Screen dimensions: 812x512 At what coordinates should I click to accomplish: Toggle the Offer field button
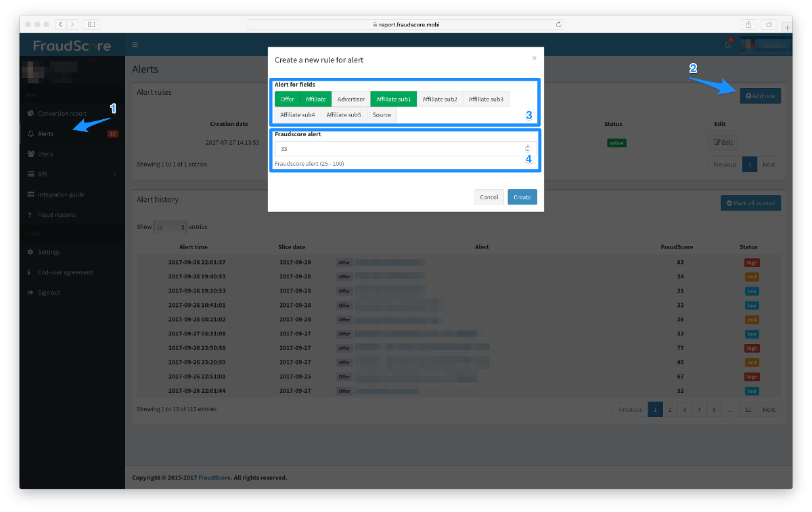point(287,99)
